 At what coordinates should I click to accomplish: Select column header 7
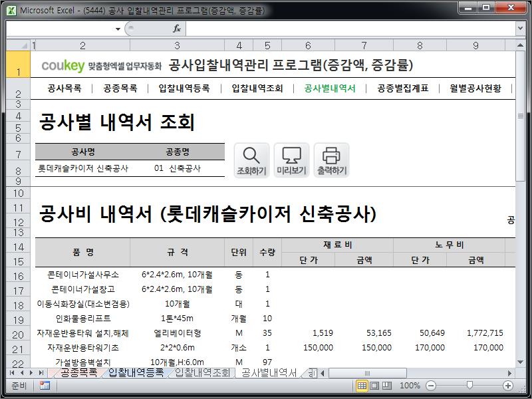click(364, 45)
